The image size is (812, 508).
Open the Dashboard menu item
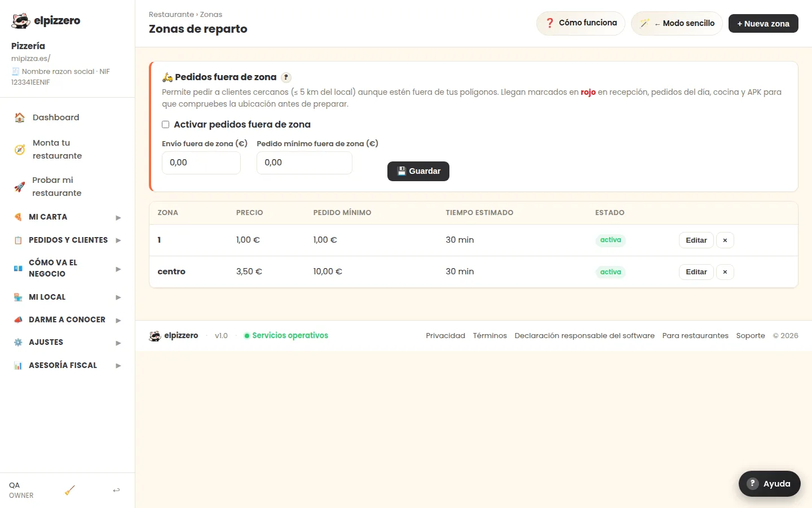tap(68, 117)
